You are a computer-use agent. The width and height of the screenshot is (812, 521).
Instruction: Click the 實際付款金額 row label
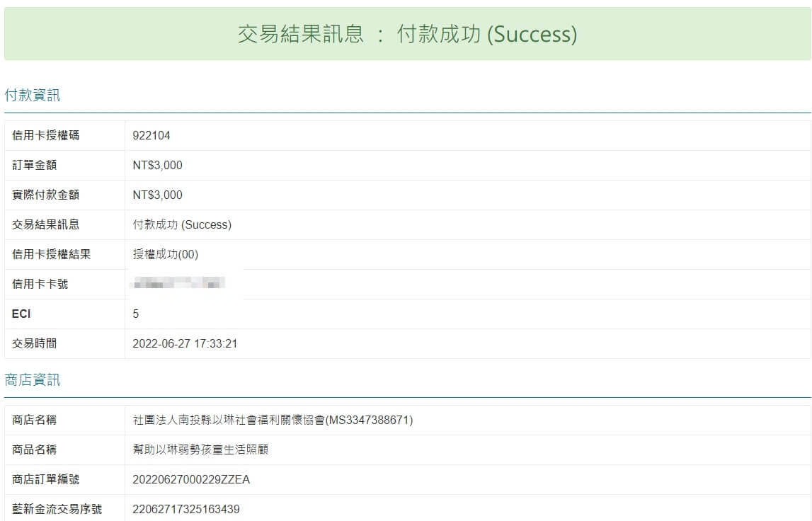[46, 195]
